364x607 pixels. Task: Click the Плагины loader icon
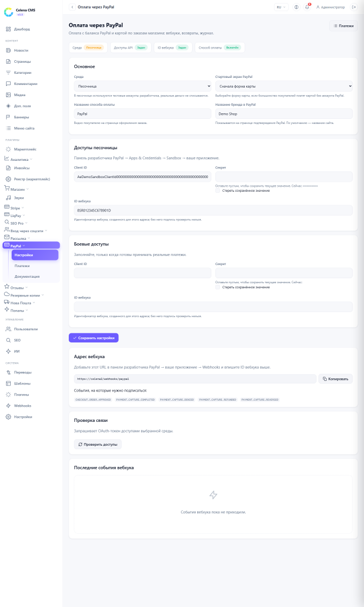(8, 395)
